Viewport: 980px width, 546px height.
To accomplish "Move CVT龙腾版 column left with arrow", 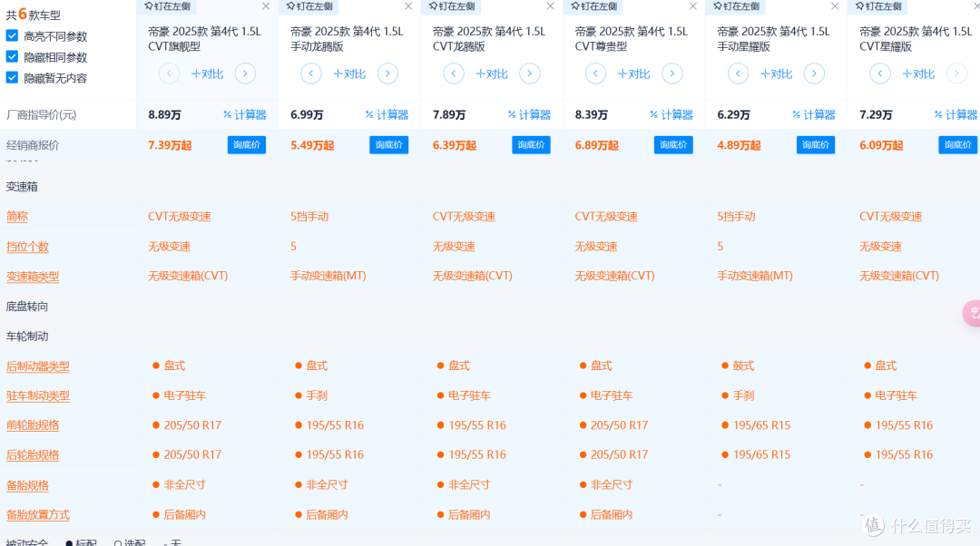I will [454, 73].
